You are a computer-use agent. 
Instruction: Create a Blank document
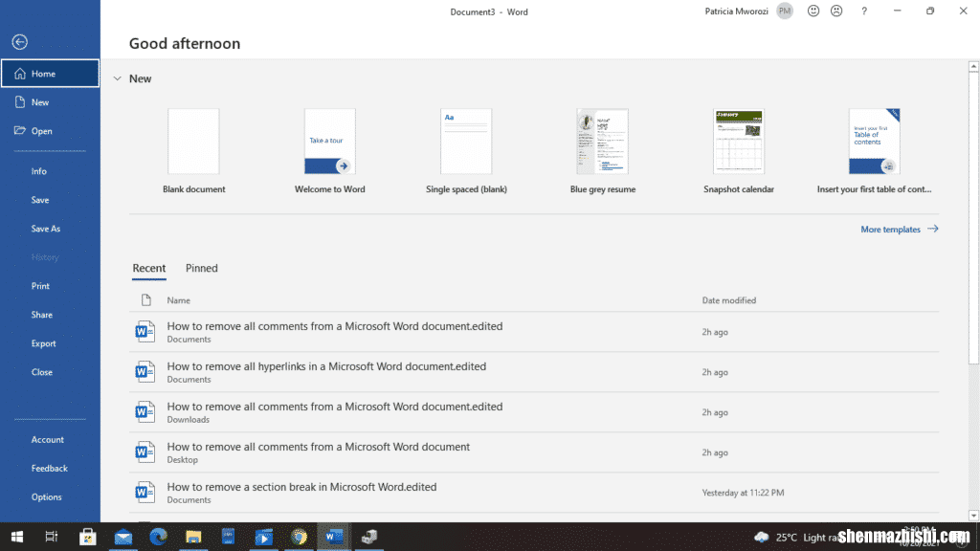(x=193, y=151)
